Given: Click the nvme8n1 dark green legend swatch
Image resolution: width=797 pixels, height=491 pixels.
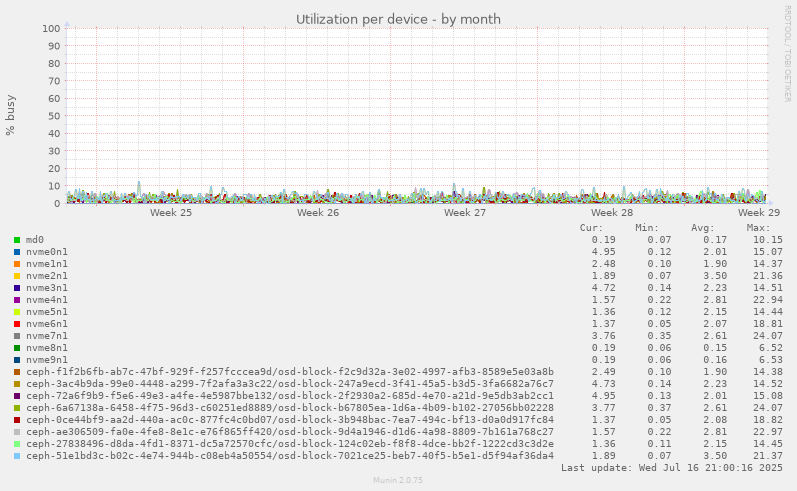Looking at the screenshot, I should tap(17, 348).
